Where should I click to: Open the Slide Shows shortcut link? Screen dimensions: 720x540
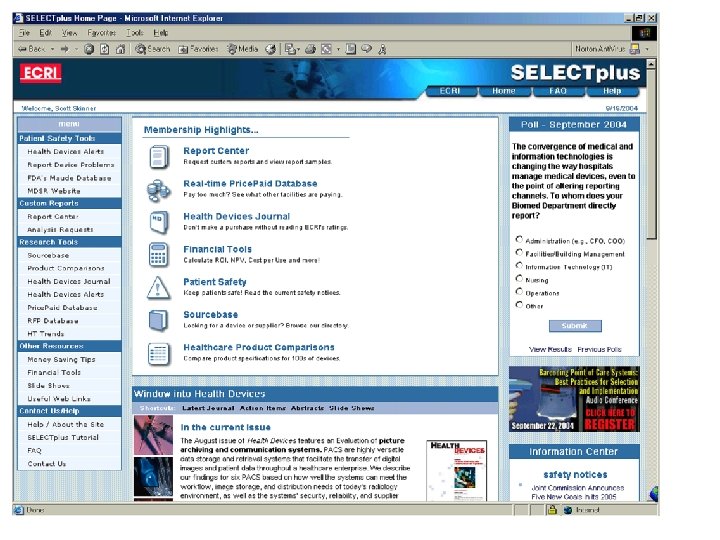point(352,408)
